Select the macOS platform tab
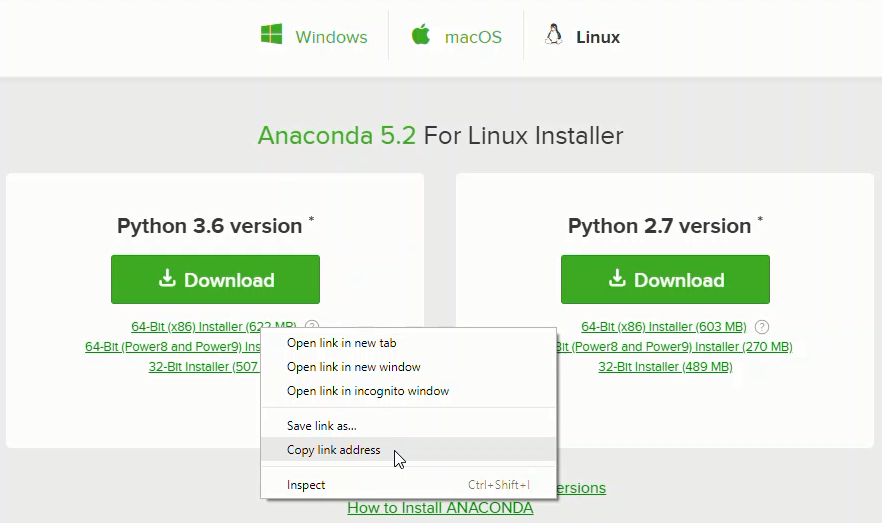882x523 pixels. click(456, 37)
